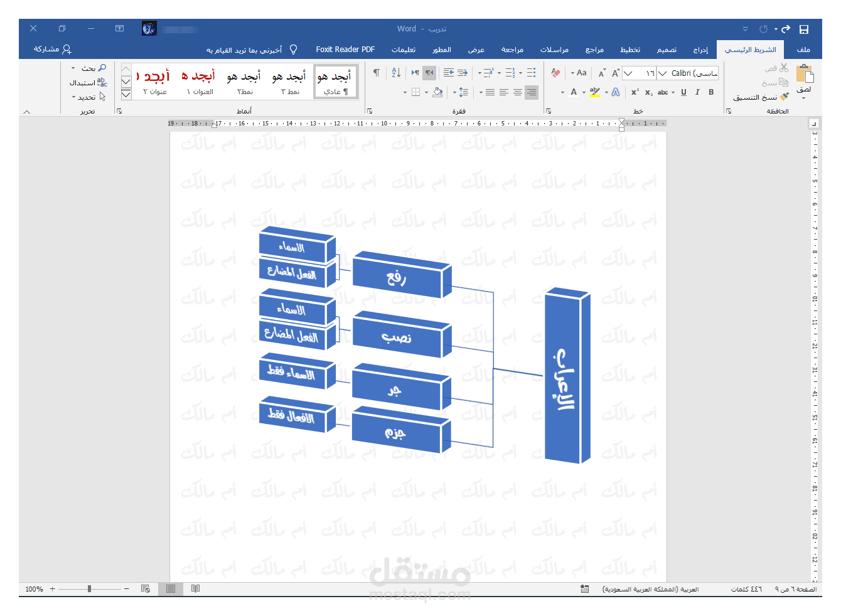Switch to the Design (تصميم) tab
Viewport: 841px width, 616px height.
coord(667,50)
